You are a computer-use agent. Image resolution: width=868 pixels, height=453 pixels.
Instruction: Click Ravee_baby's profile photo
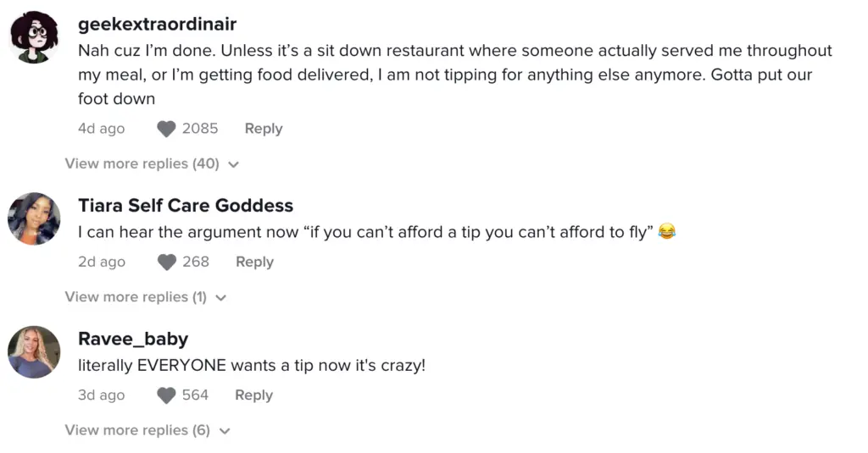click(34, 351)
